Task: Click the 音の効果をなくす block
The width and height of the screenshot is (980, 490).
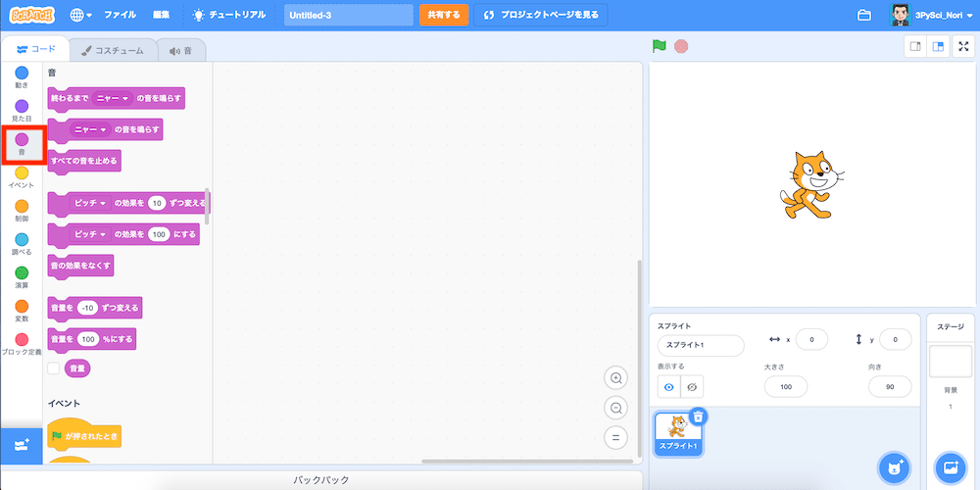Action: click(x=80, y=266)
